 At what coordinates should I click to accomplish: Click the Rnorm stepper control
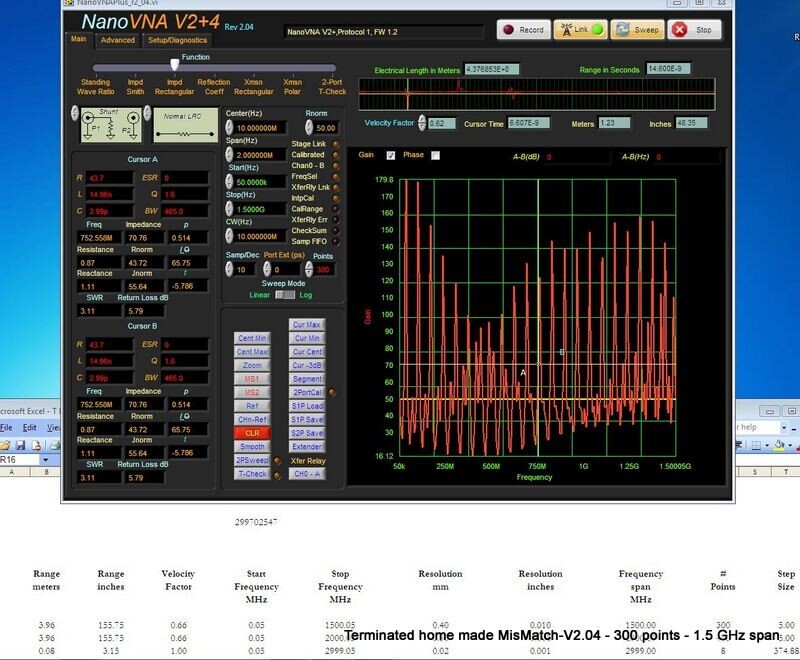[309, 128]
